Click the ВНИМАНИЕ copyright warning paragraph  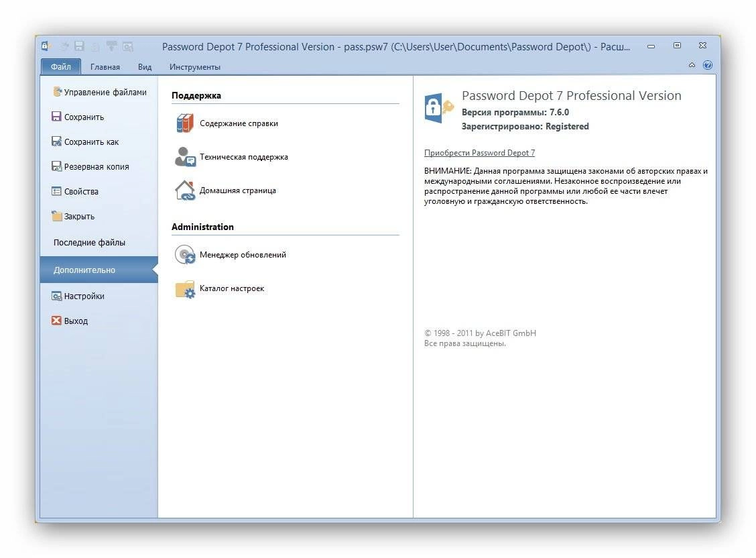pyautogui.click(x=566, y=186)
